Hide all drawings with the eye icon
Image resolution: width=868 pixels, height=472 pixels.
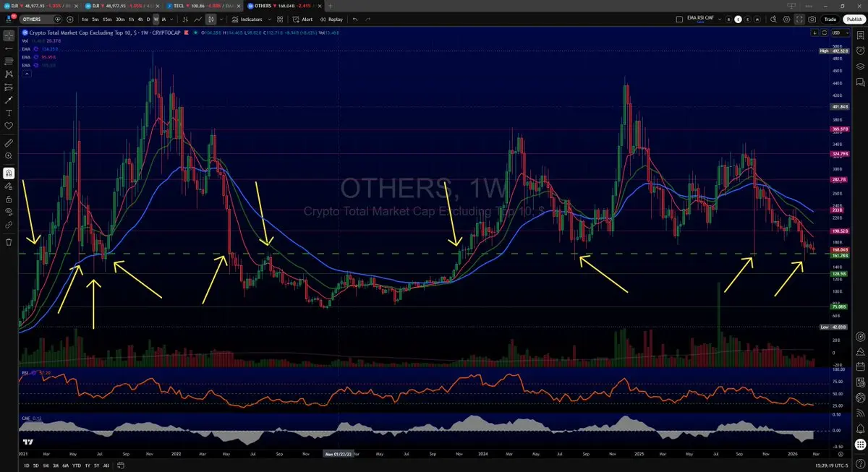pyautogui.click(x=9, y=212)
